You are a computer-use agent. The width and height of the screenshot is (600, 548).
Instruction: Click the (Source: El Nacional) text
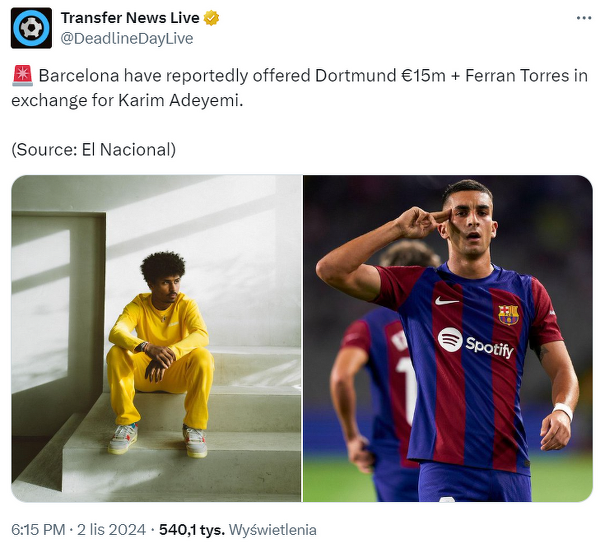tap(93, 150)
